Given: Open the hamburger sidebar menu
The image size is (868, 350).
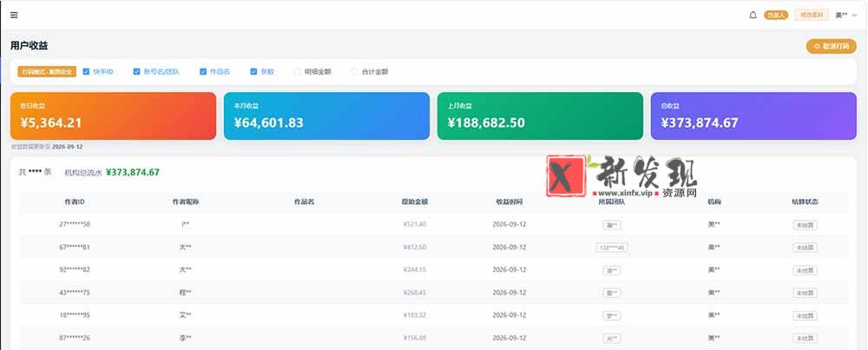Looking at the screenshot, I should [14, 15].
